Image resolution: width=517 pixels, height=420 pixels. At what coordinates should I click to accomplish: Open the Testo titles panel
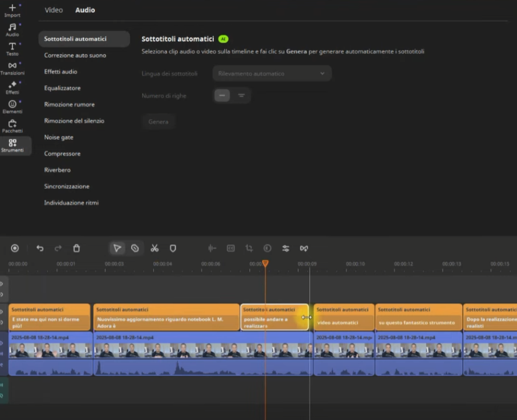12,49
